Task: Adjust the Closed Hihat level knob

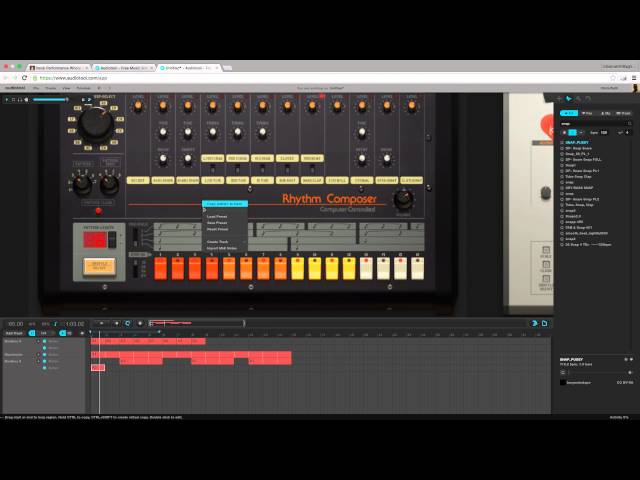Action: click(411, 106)
